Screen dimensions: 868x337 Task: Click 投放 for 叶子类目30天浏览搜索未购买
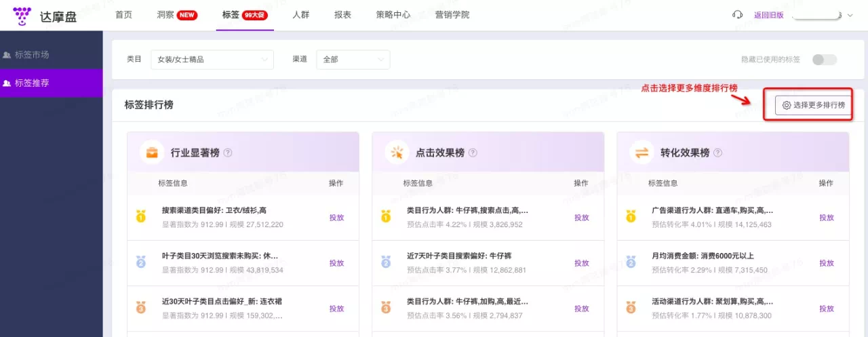coord(337,263)
